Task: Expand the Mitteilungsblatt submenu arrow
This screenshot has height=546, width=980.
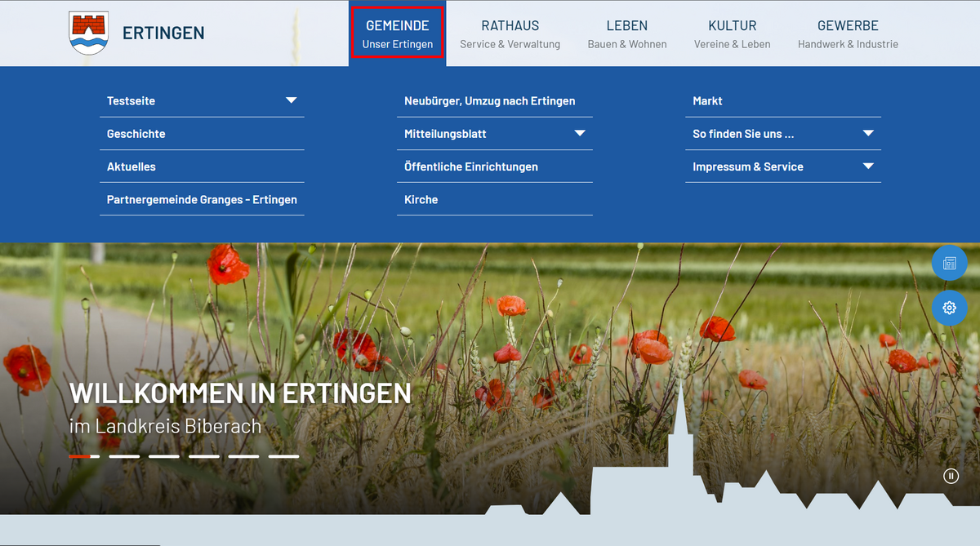Action: (580, 133)
